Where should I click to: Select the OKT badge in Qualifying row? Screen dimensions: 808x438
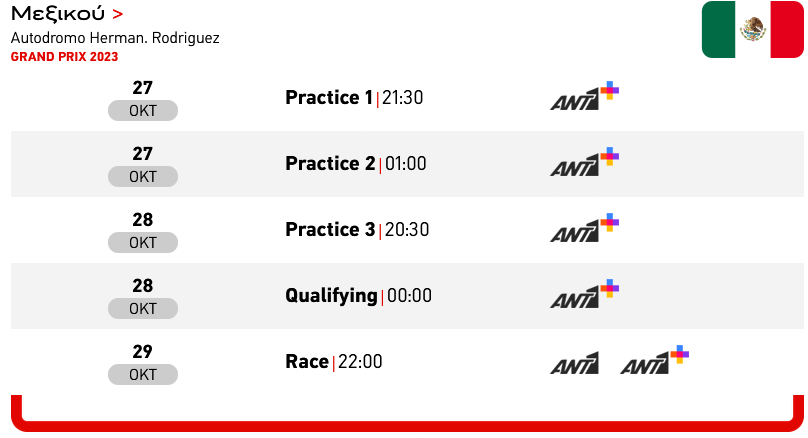coord(143,308)
